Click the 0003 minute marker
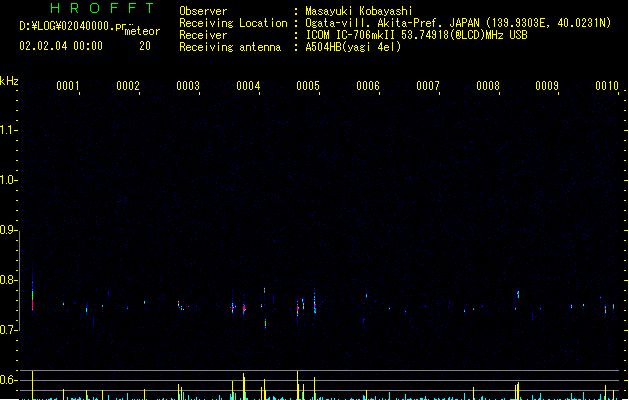This screenshot has width=629, height=400. [x=188, y=86]
